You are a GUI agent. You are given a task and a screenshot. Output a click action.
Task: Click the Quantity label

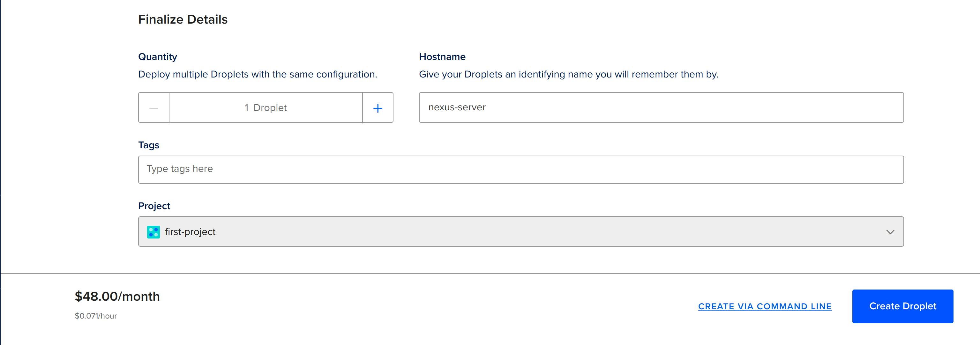[158, 57]
